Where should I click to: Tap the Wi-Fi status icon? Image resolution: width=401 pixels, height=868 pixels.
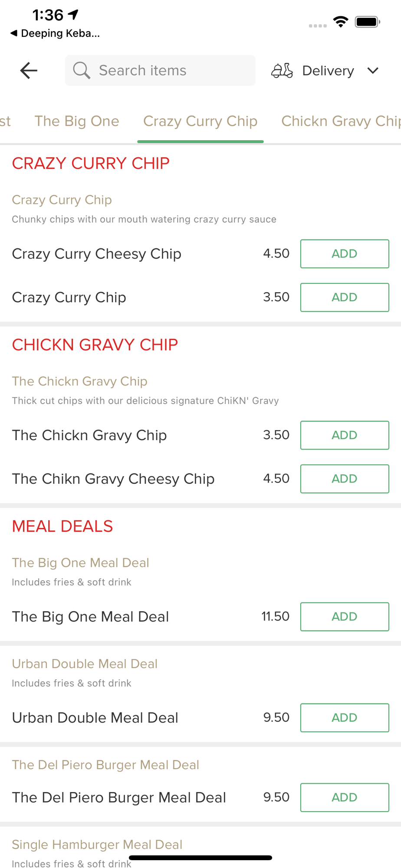(341, 22)
